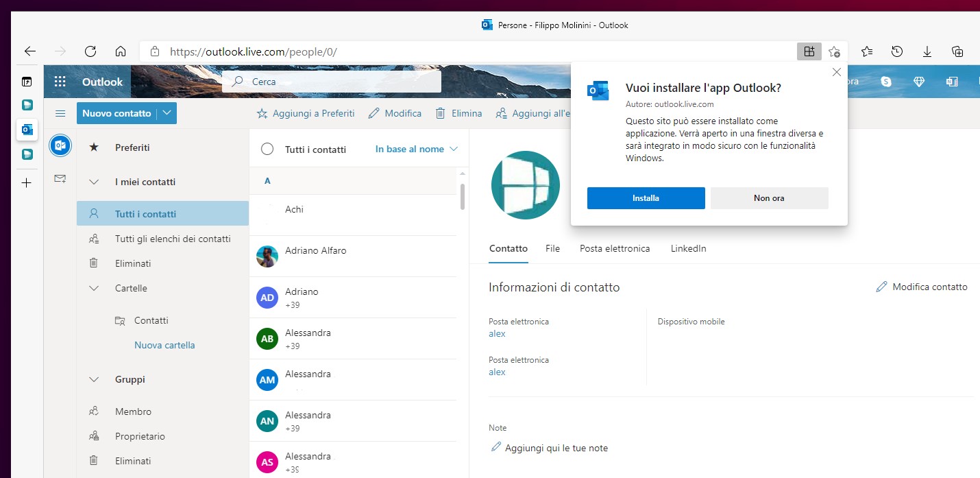Click the Installa button
The image size is (980, 478).
(x=646, y=198)
